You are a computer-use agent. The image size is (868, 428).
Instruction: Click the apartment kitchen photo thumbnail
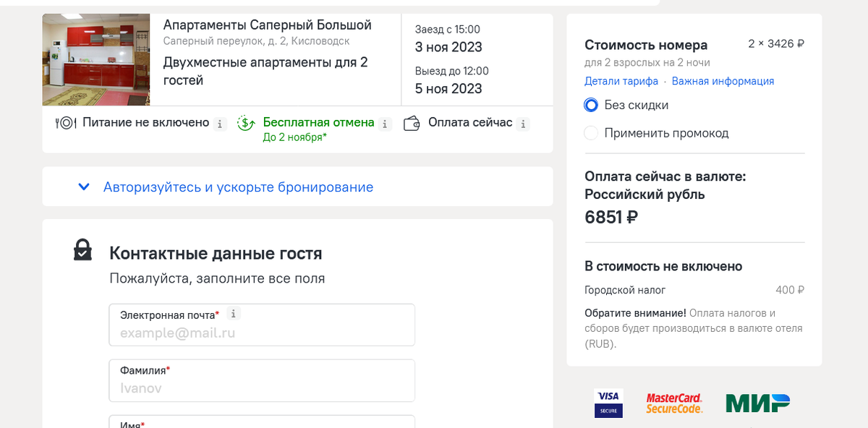tap(95, 59)
